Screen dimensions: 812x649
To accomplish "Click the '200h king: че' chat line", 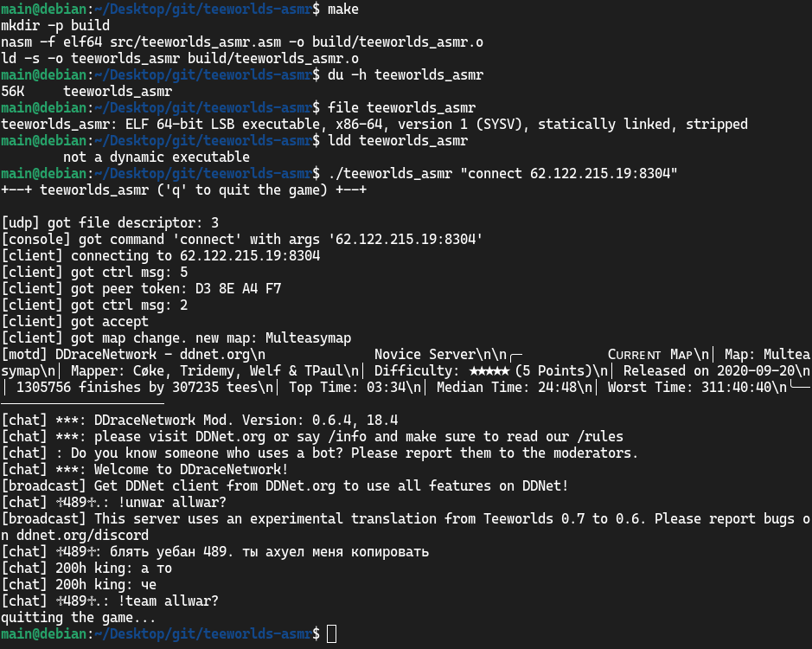I will tap(79, 585).
